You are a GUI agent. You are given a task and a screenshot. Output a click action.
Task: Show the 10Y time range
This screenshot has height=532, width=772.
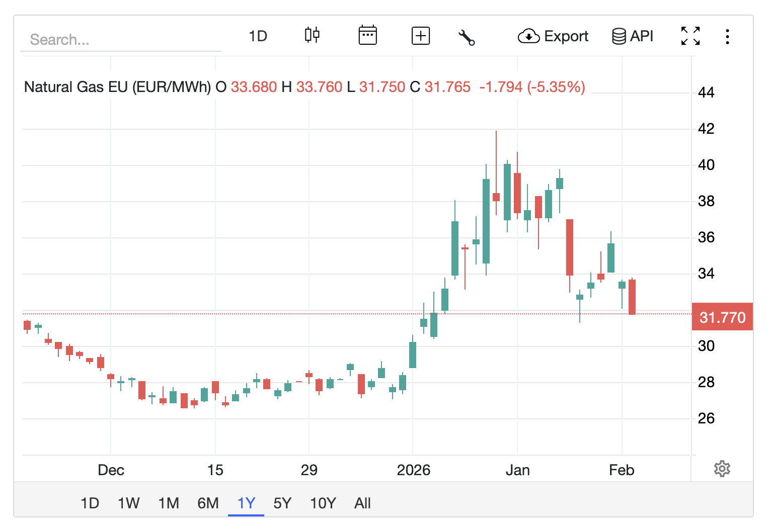click(x=323, y=503)
